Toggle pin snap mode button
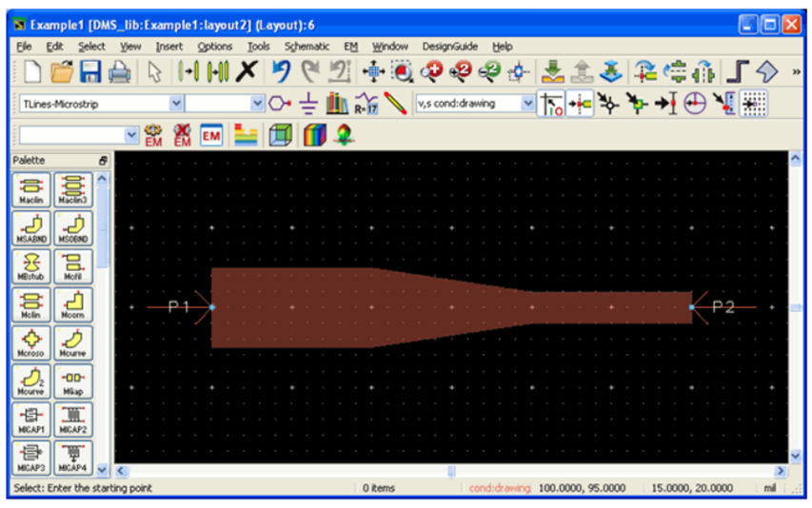Screen dimensions: 812x508 click(580, 104)
